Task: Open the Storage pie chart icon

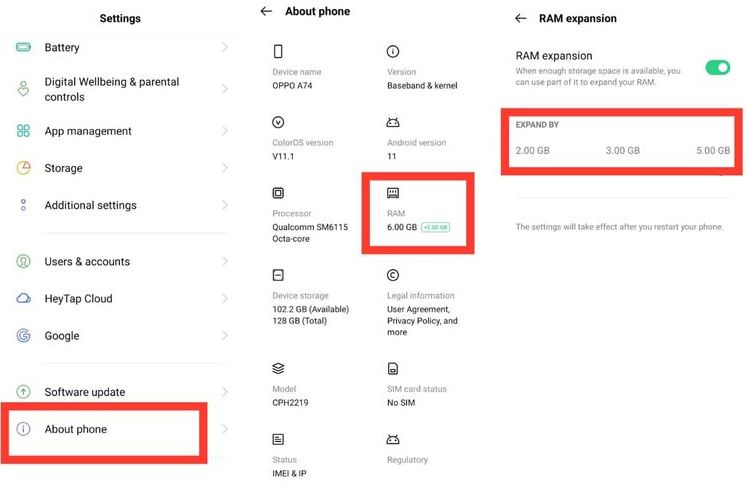Action: [24, 168]
